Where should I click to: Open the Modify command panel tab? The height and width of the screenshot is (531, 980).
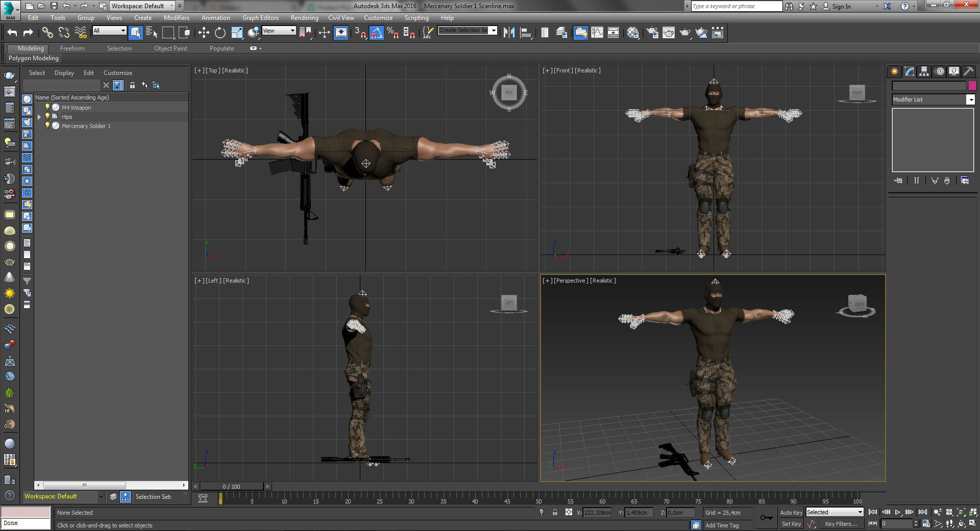(x=910, y=71)
